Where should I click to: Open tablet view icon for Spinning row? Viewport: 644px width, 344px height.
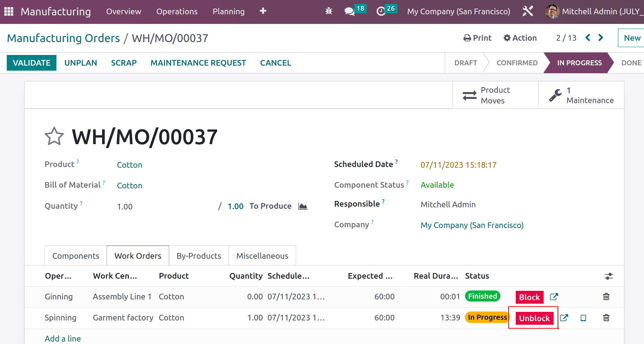coord(583,318)
